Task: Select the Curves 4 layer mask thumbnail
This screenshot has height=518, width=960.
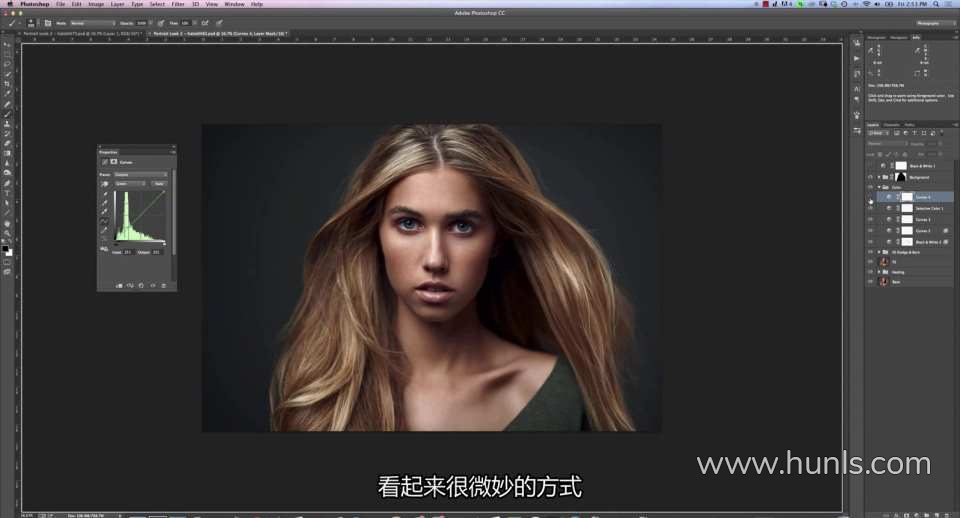Action: tap(907, 197)
